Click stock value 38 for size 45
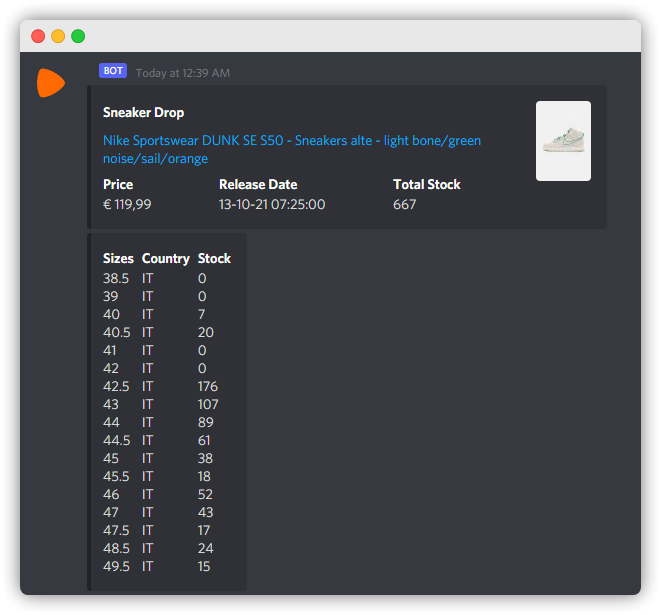This screenshot has width=661, height=615. tap(205, 458)
